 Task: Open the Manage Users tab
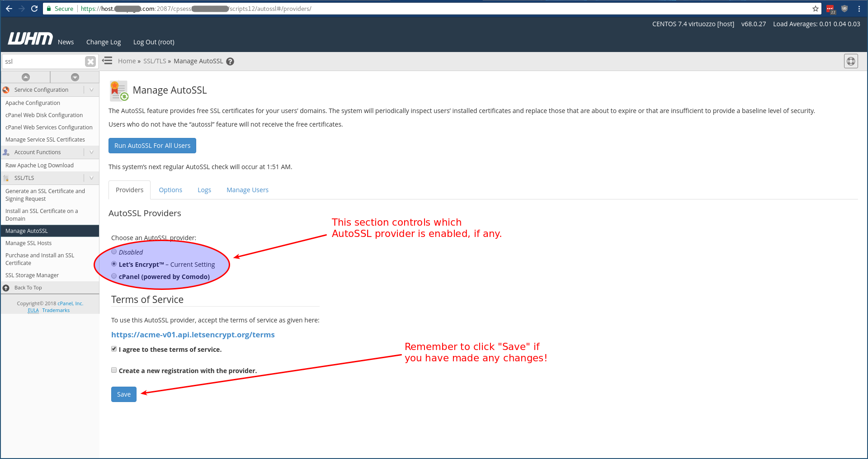coord(247,190)
